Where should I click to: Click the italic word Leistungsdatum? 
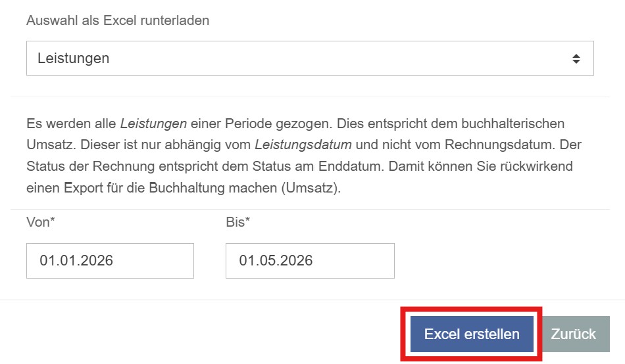coord(303,144)
